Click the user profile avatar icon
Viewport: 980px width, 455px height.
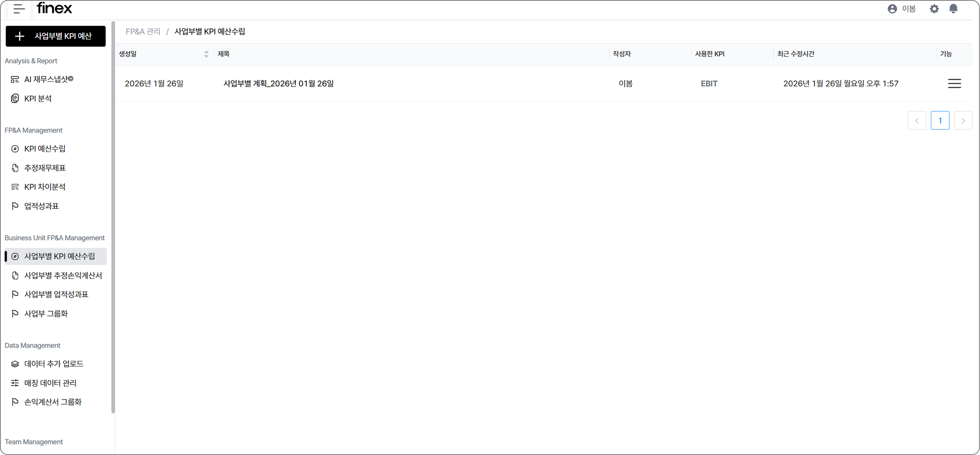tap(892, 9)
